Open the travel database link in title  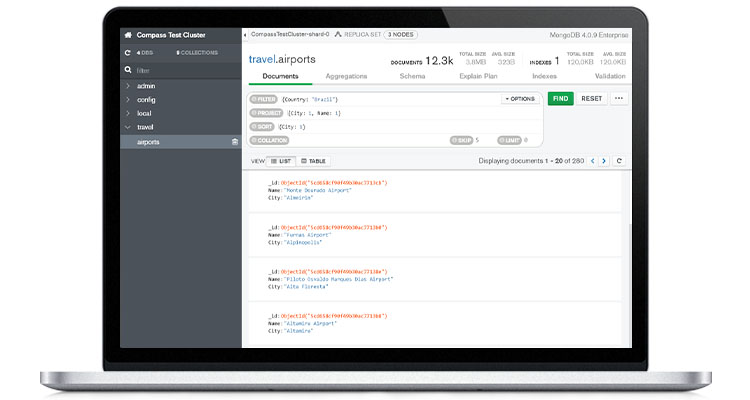[262, 59]
